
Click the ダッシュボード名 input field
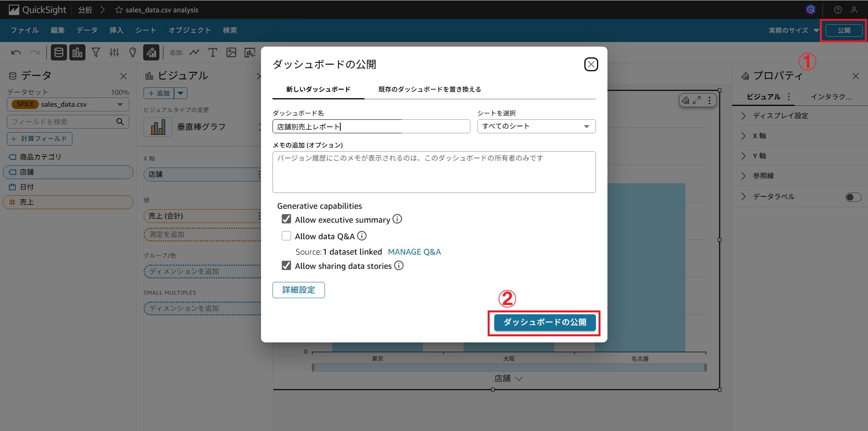pyautogui.click(x=371, y=126)
